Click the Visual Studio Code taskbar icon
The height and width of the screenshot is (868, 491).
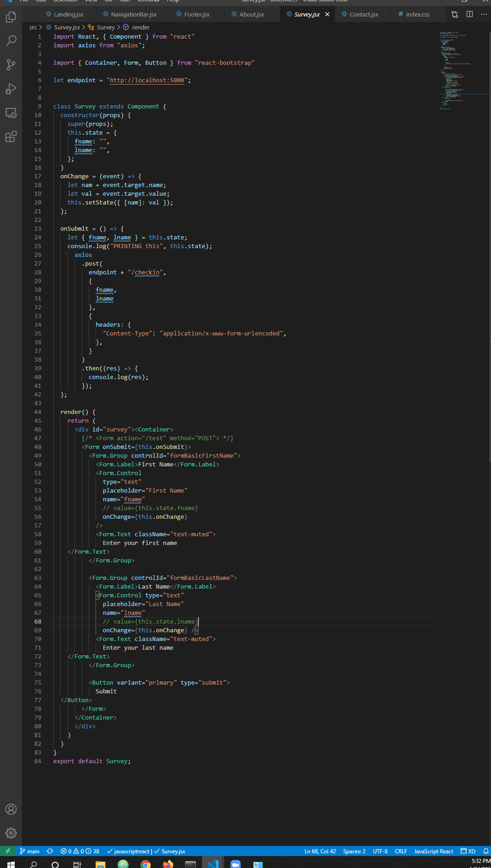point(213,863)
